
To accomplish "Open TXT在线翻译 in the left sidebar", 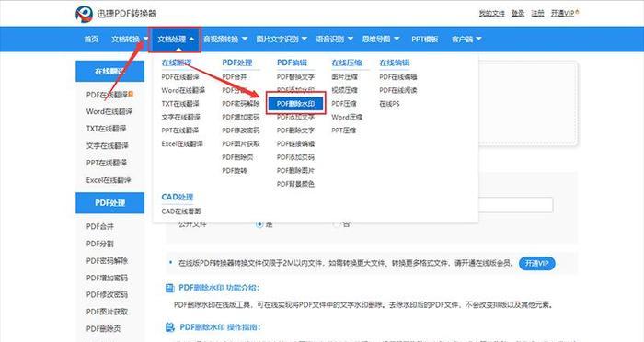I will pos(106,129).
